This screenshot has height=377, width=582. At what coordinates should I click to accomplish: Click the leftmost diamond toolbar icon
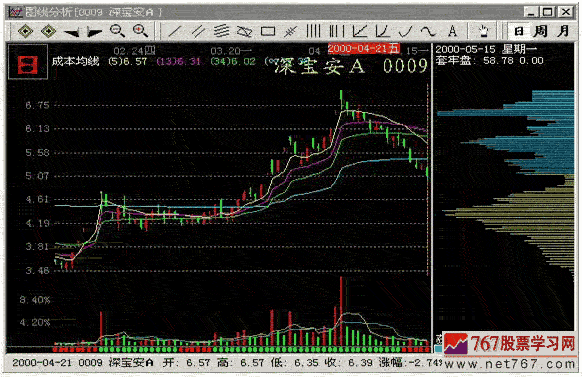[25, 31]
